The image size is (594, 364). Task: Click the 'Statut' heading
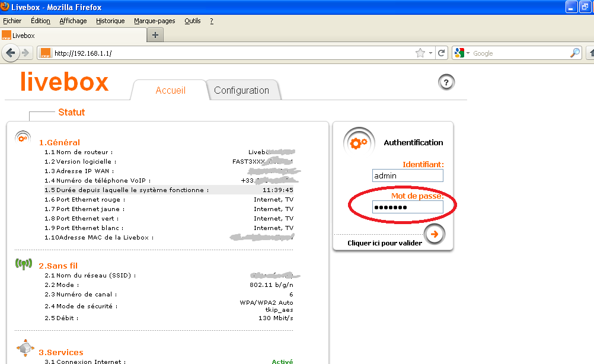(72, 112)
